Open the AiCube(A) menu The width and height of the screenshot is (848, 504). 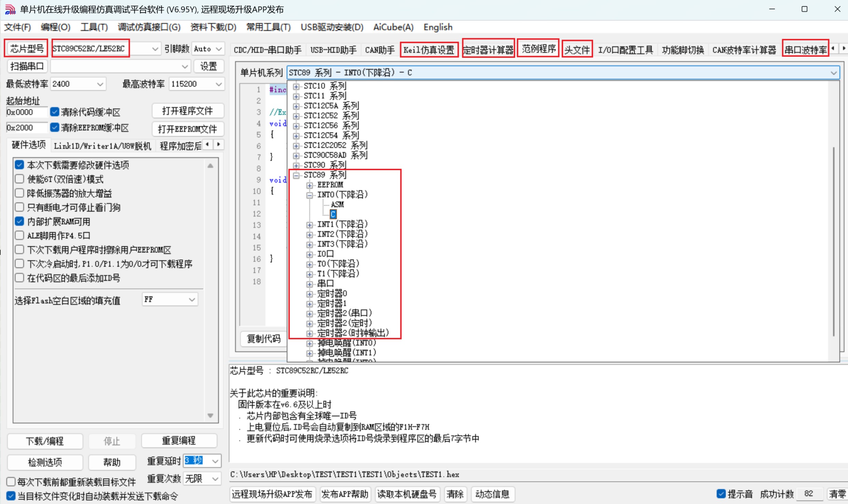(393, 27)
